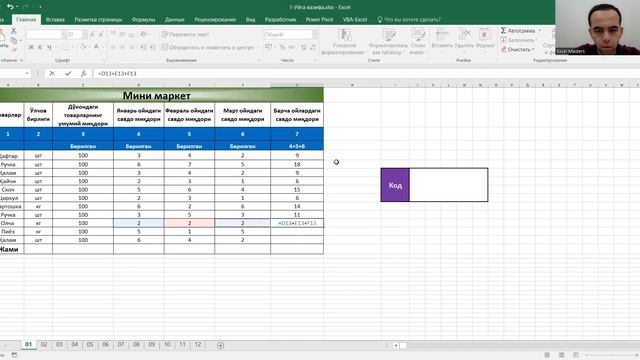The height and width of the screenshot is (360, 640).
Task: Click the purple Код cell
Action: point(395,185)
